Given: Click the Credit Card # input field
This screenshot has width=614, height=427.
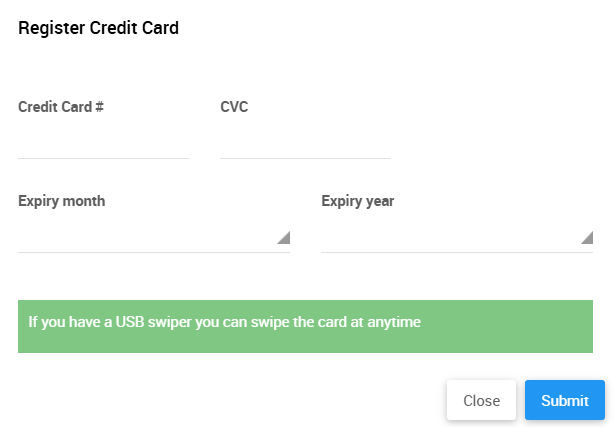Looking at the screenshot, I should click(103, 142).
